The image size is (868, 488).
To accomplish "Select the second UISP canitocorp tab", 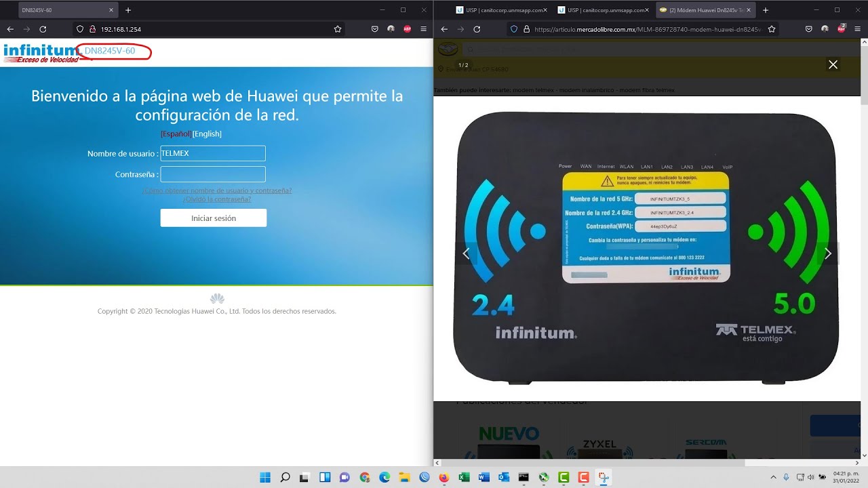I will (x=602, y=10).
